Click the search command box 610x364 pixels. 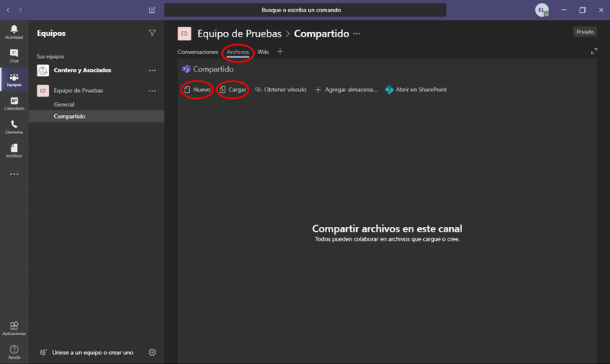click(305, 10)
